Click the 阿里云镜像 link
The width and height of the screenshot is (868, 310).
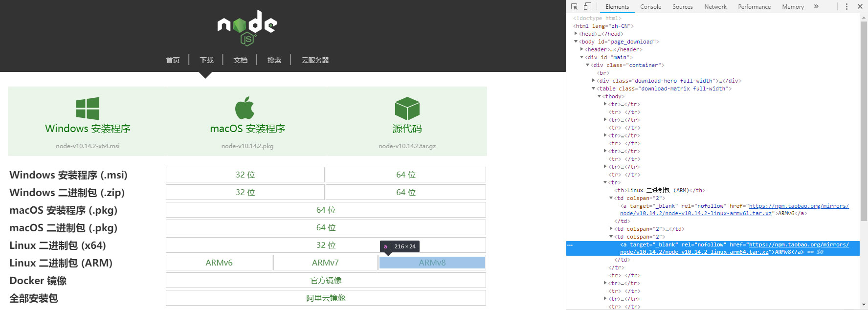[326, 298]
